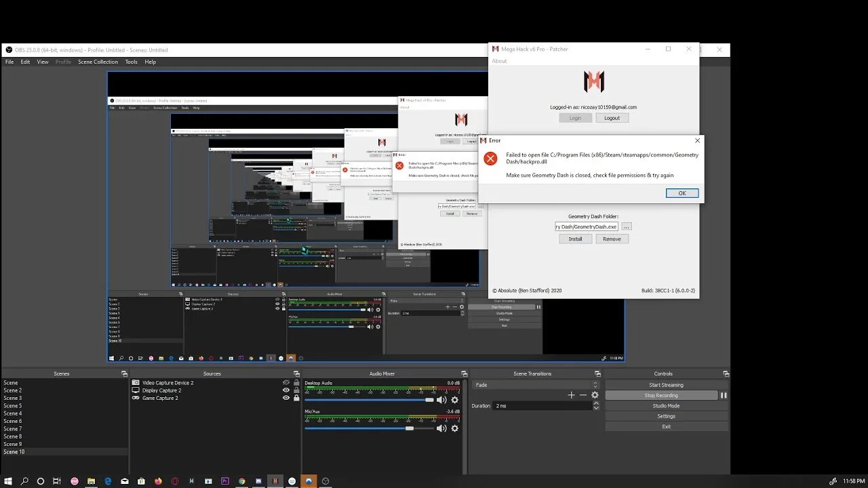868x488 pixels.
Task: Open Windows Start menu
Action: click(8, 481)
